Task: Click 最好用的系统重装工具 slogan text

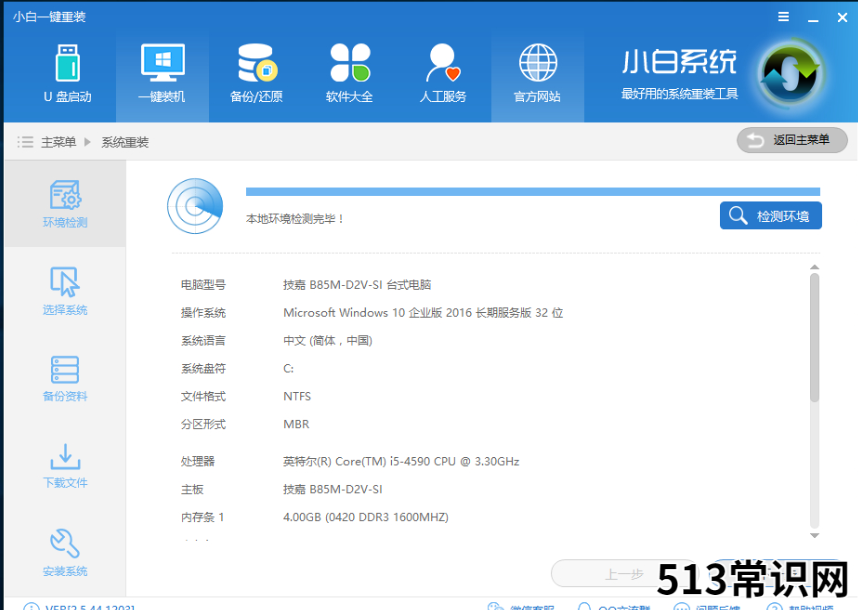Action: point(679,94)
